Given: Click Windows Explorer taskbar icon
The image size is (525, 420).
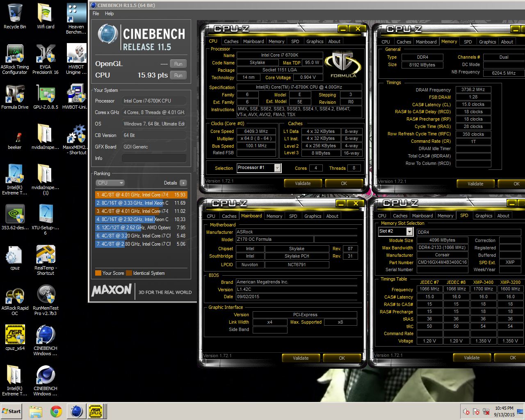Looking at the screenshot, I should point(36,411).
